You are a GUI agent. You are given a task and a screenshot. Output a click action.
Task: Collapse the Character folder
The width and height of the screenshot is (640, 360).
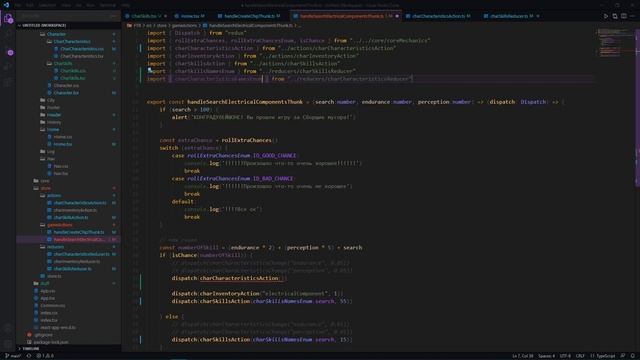(x=56, y=34)
